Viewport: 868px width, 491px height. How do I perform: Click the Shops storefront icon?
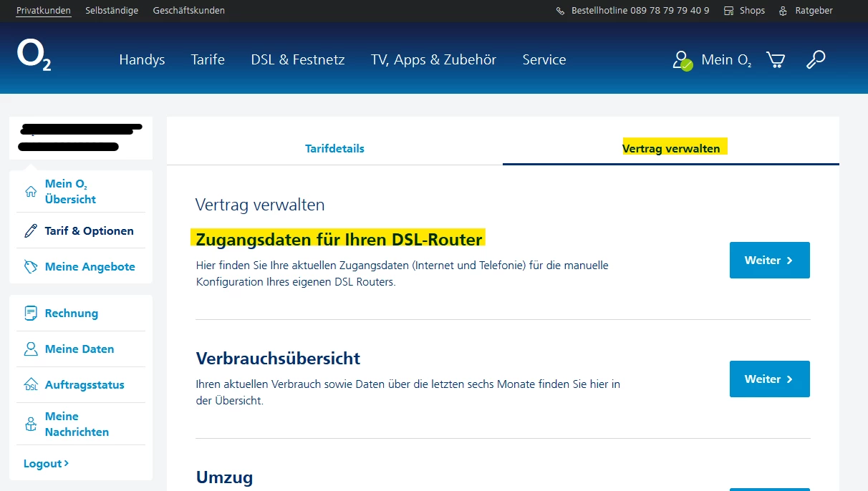point(729,11)
